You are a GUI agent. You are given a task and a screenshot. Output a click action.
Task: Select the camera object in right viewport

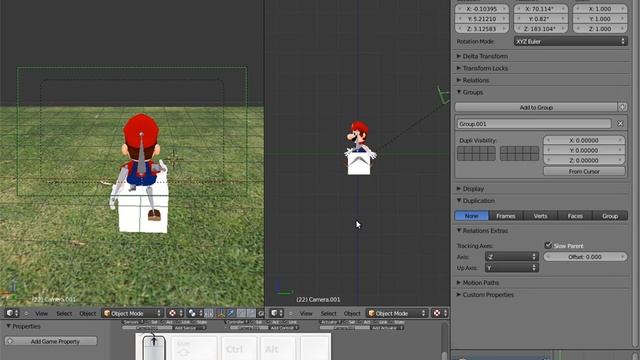tap(443, 95)
